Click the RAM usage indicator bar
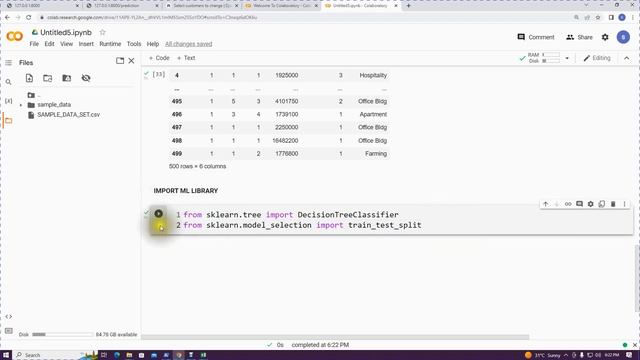 click(x=551, y=55)
